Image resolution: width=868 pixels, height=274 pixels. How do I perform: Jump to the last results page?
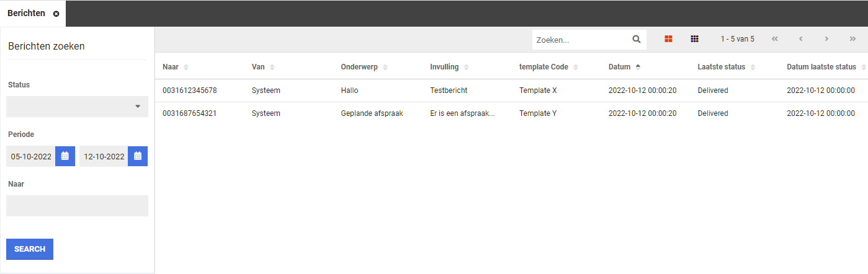click(852, 39)
